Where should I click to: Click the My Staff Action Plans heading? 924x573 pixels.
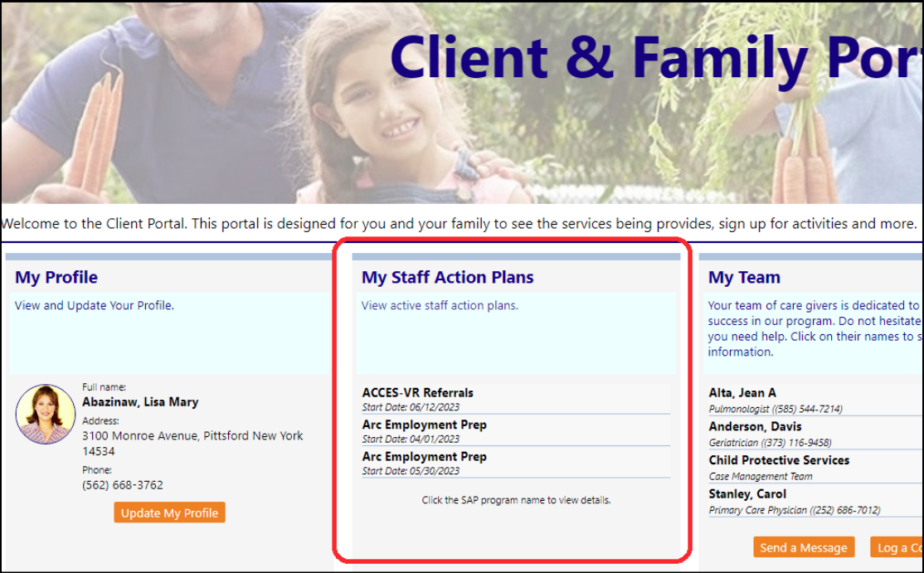(x=448, y=277)
